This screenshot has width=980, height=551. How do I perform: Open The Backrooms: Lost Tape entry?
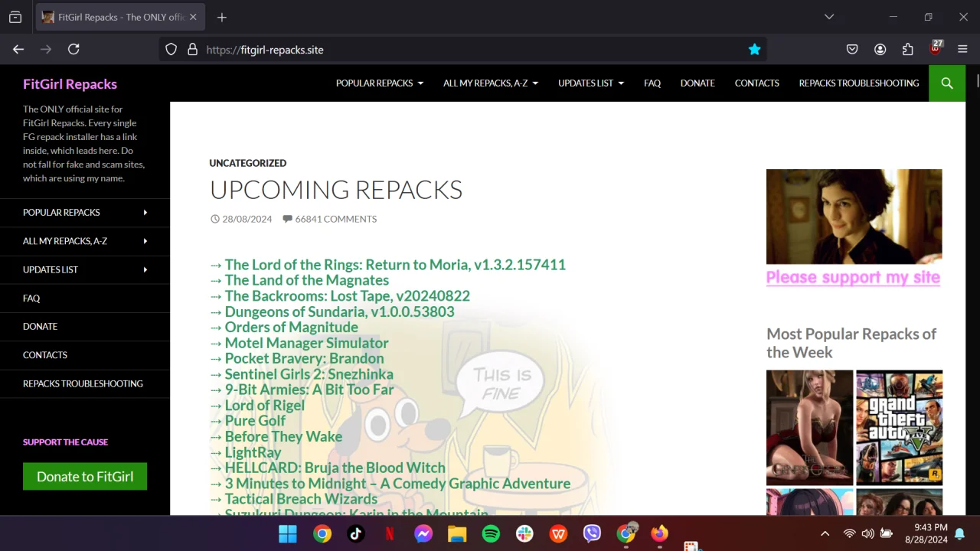click(348, 296)
